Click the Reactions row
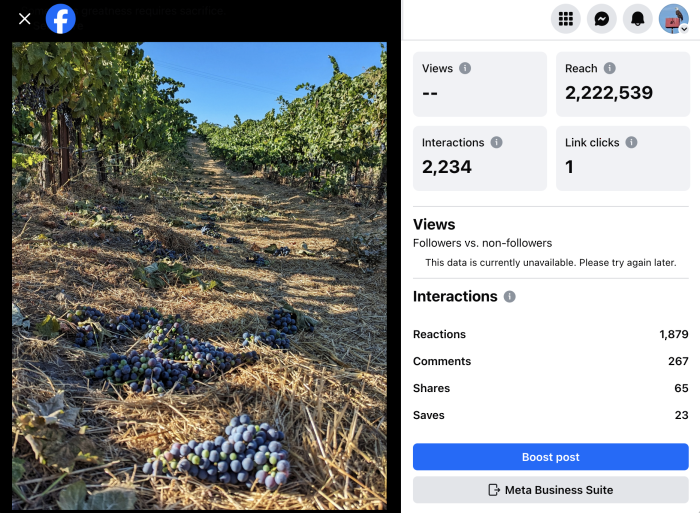The height and width of the screenshot is (513, 700). tap(551, 334)
